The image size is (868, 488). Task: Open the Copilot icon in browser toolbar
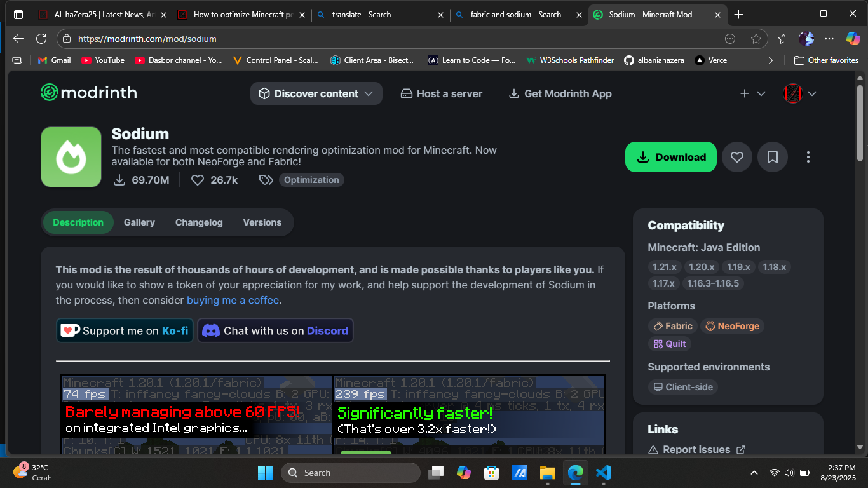tap(853, 39)
